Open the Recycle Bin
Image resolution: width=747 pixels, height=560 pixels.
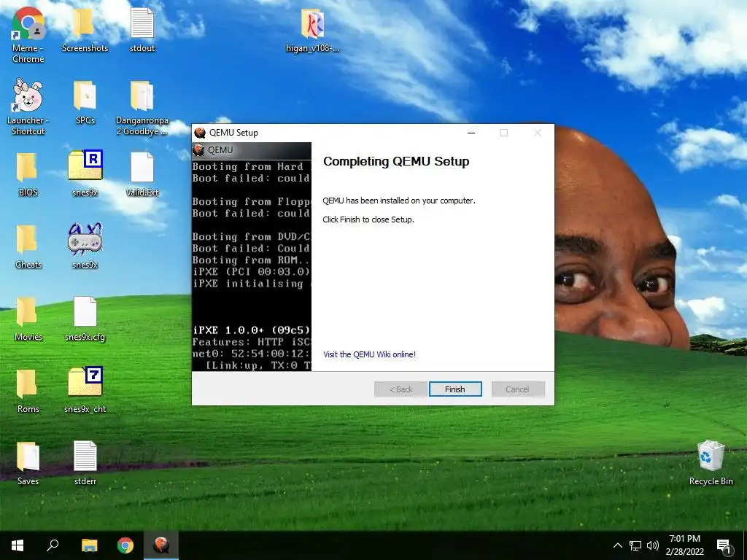[711, 463]
